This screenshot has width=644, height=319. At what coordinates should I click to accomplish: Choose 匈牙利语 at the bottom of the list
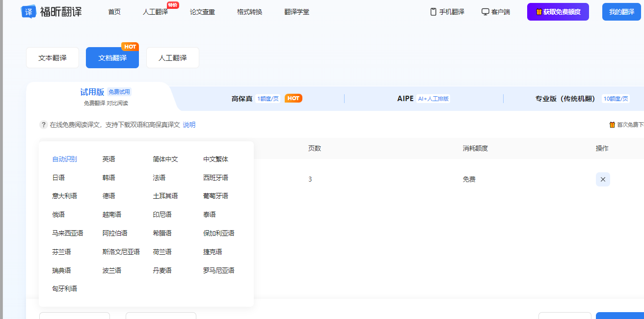(x=64, y=289)
